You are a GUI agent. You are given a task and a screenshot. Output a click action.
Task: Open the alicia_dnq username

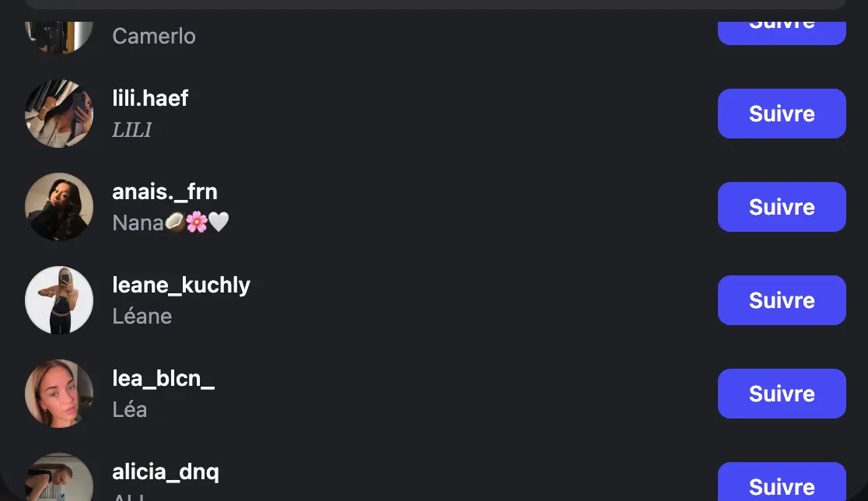[x=166, y=472]
